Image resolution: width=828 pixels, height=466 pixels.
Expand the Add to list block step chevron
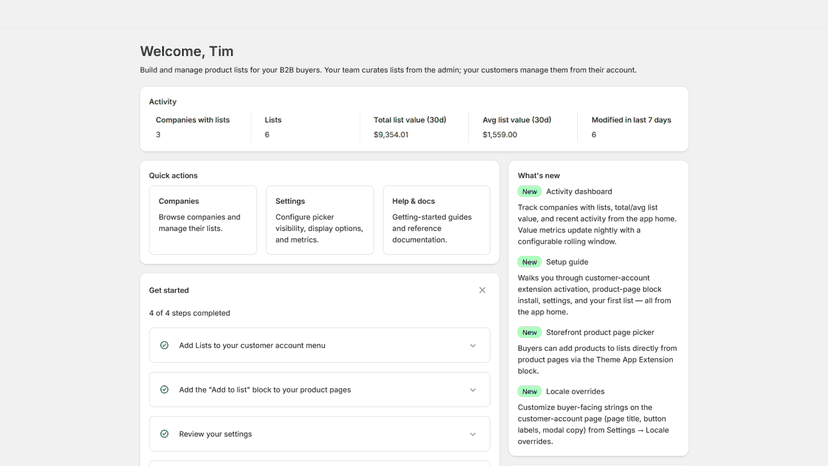473,390
